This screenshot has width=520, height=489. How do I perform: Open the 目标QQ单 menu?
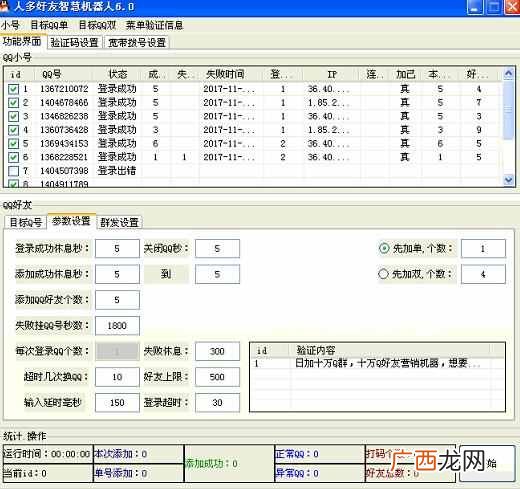(49, 25)
